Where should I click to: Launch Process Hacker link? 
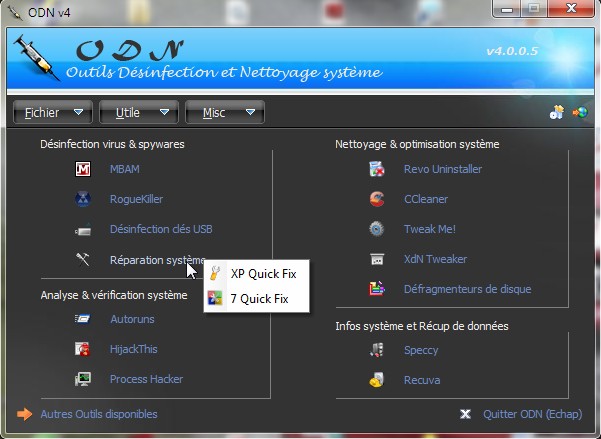click(x=146, y=379)
